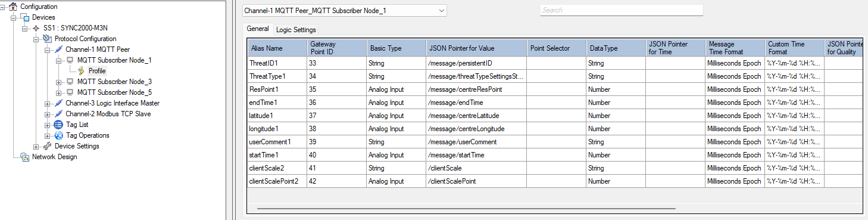Click the /message/persistentID pointer cell
Viewport: 868px width, 220px height.
(x=476, y=63)
